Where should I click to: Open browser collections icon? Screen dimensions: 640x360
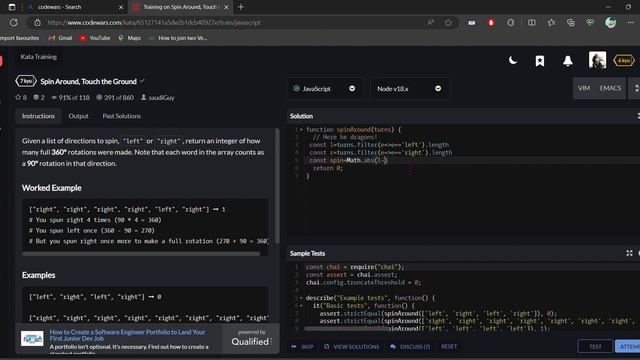tap(571, 22)
